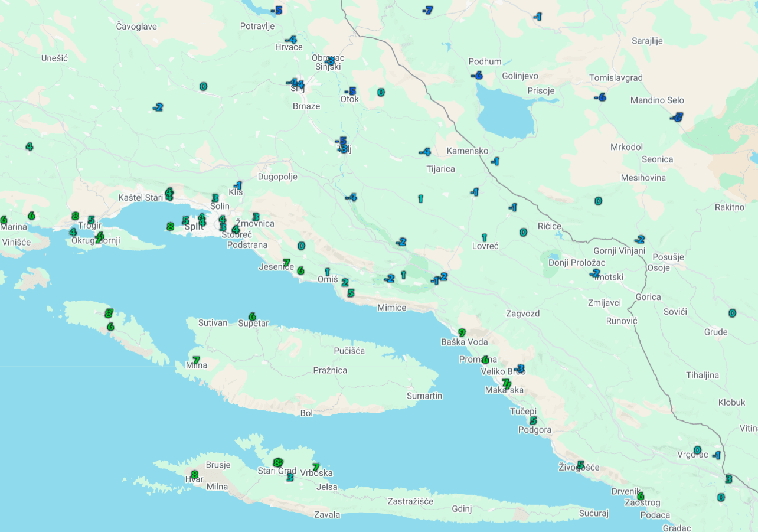Click the 1 marker above Lovreć
Image resolution: width=758 pixels, height=532 pixels.
(x=484, y=237)
